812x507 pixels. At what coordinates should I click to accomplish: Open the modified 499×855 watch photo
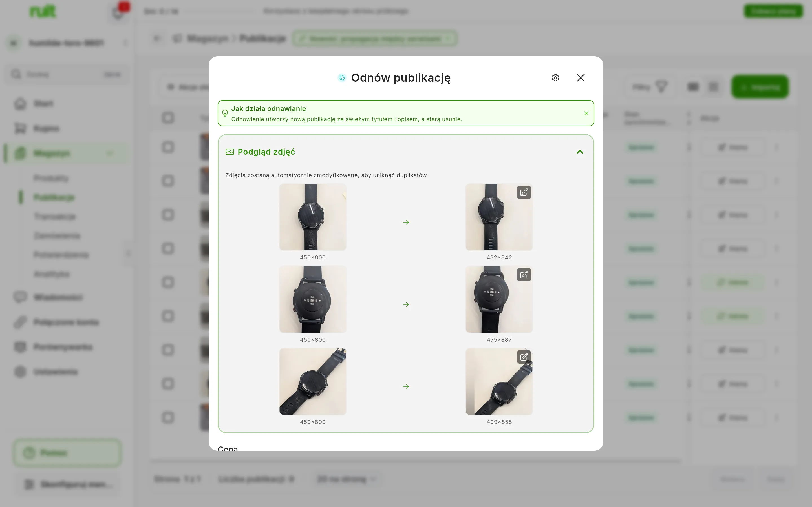[x=499, y=381]
